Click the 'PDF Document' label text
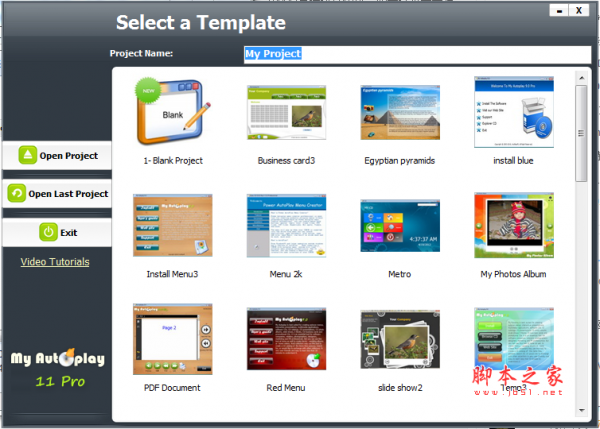This screenshot has height=429, width=600. coord(172,388)
